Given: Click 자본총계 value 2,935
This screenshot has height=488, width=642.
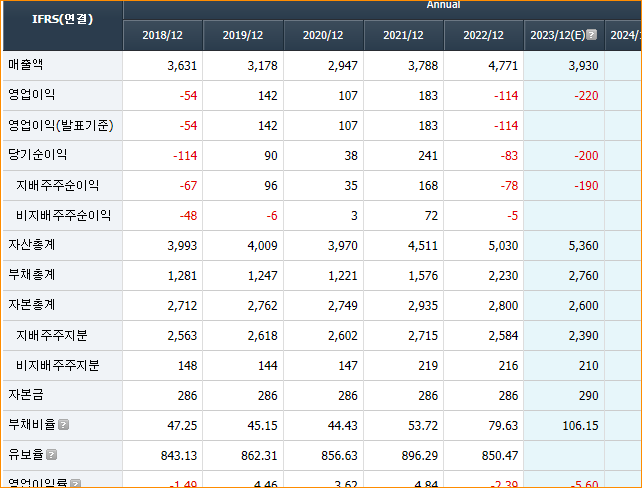Looking at the screenshot, I should (x=423, y=306).
